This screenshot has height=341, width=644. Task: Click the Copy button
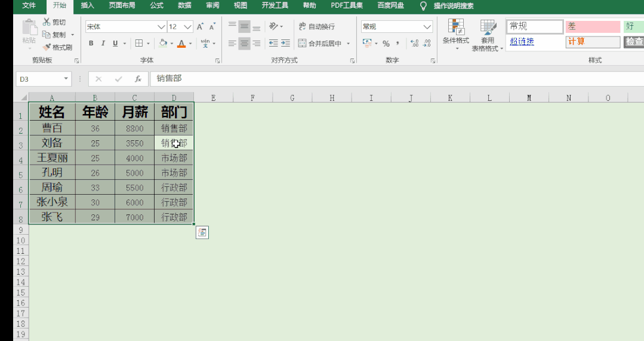point(54,35)
